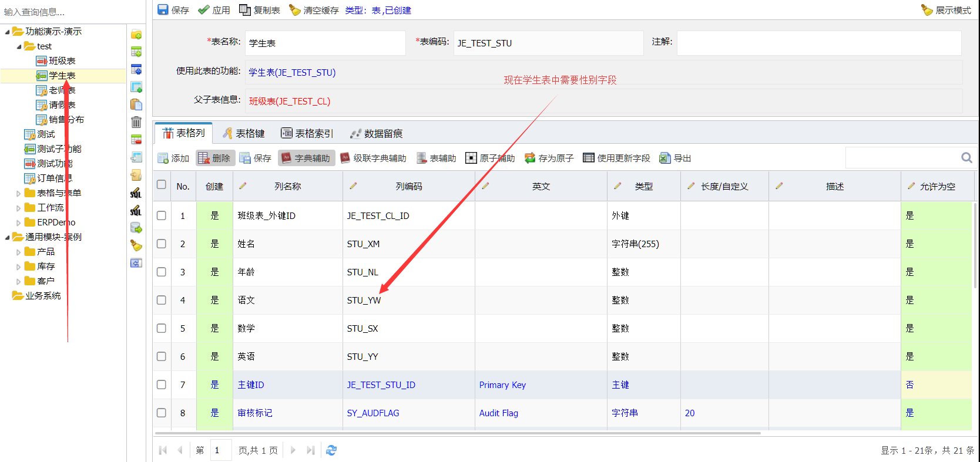Save the table with the top 保存 button

pyautogui.click(x=173, y=10)
